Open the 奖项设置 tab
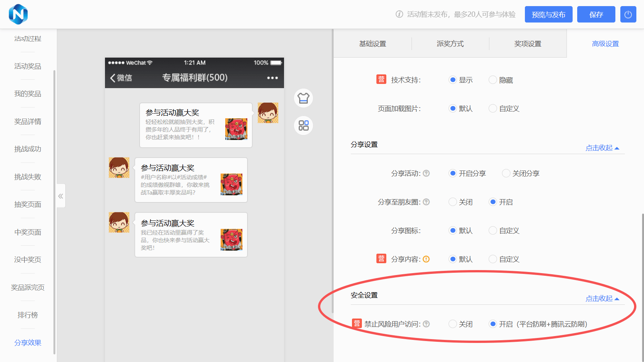The height and width of the screenshot is (362, 644). tap(528, 44)
